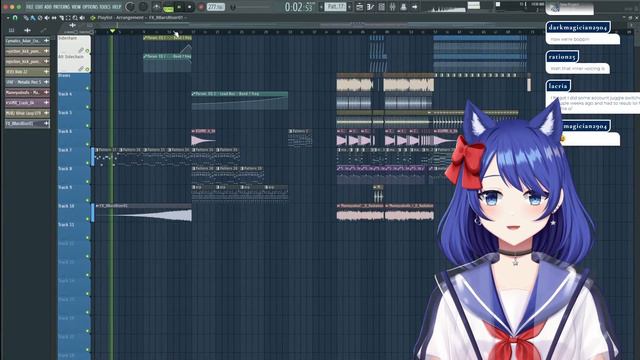Mute Track 9 via its green dot
This screenshot has height=360, width=640.
(x=87, y=200)
